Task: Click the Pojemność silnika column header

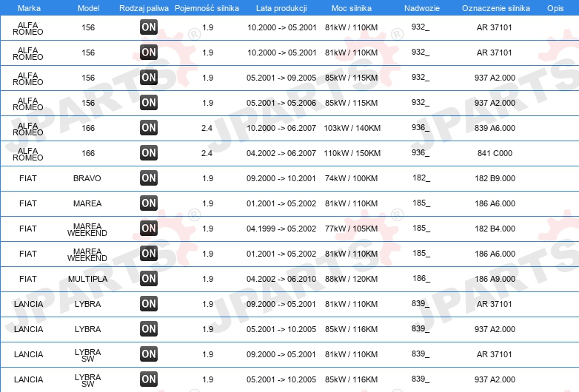Action: (207, 8)
